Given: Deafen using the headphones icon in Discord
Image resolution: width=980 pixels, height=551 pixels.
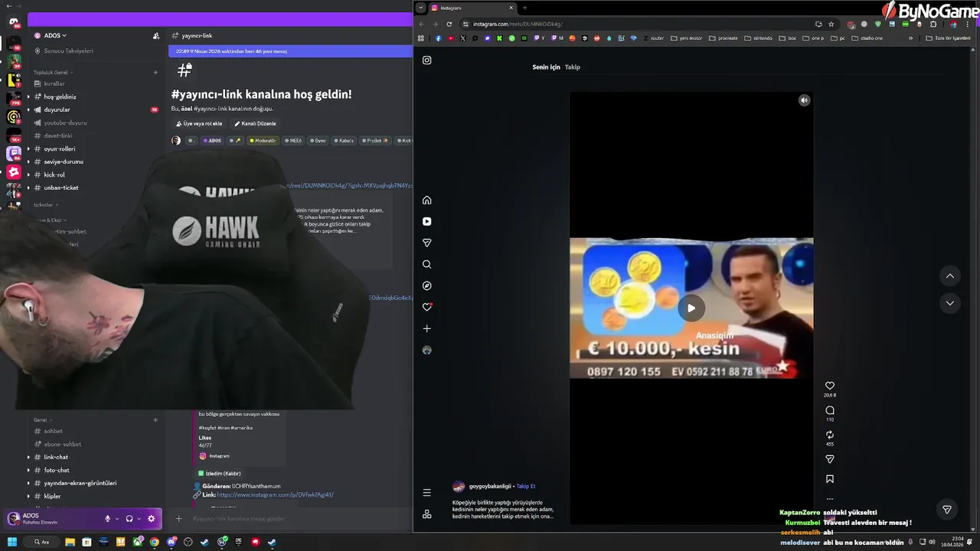Looking at the screenshot, I should click(x=129, y=519).
